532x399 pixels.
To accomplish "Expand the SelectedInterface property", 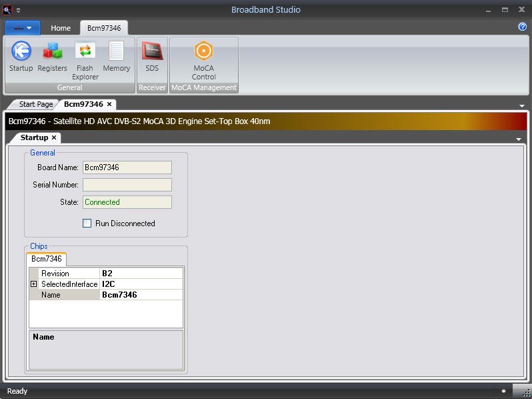I will coord(34,284).
